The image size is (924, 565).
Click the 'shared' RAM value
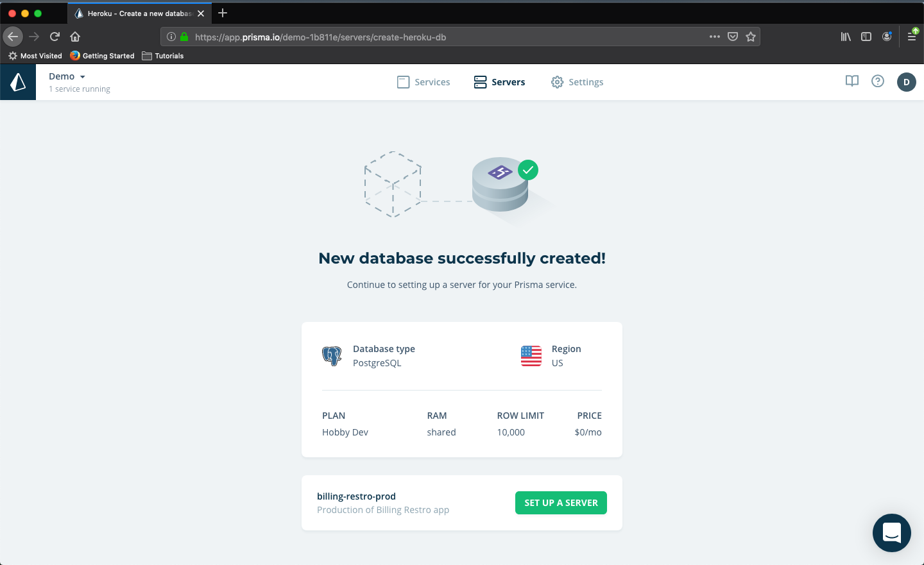click(x=441, y=432)
